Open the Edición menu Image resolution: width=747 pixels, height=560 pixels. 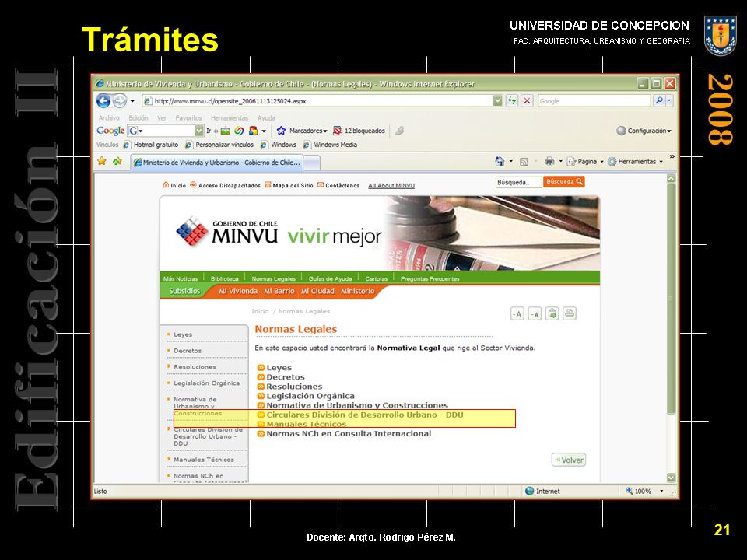coord(139,117)
